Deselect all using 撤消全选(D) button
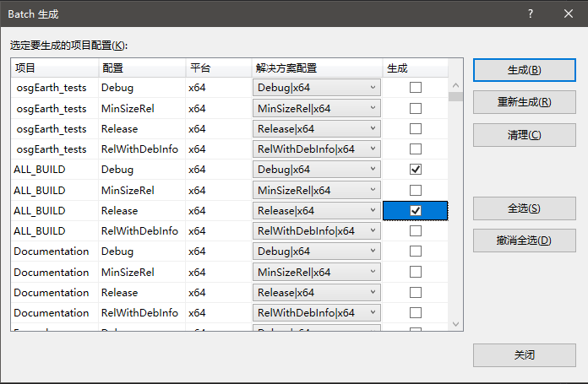Screen dimensions: 588x384 (524, 241)
